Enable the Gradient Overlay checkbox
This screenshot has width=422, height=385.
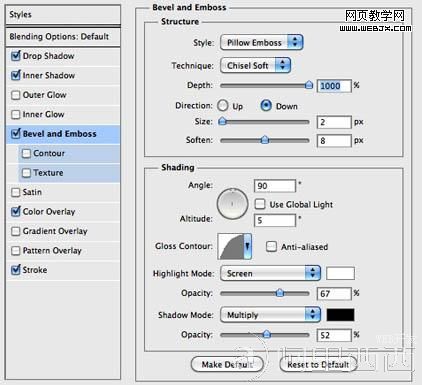[15, 231]
